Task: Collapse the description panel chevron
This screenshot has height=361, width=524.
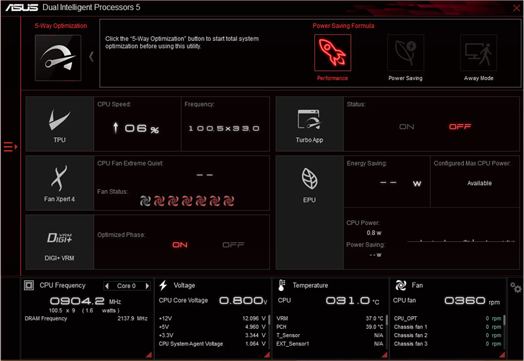Action: (91, 56)
